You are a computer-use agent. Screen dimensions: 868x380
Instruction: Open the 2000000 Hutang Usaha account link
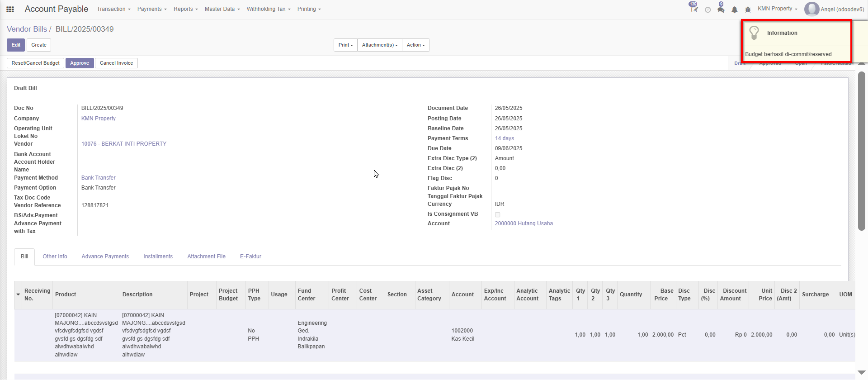pos(524,223)
